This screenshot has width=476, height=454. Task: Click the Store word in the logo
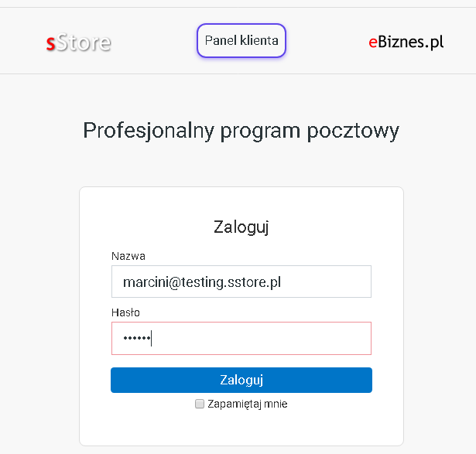pos(84,43)
